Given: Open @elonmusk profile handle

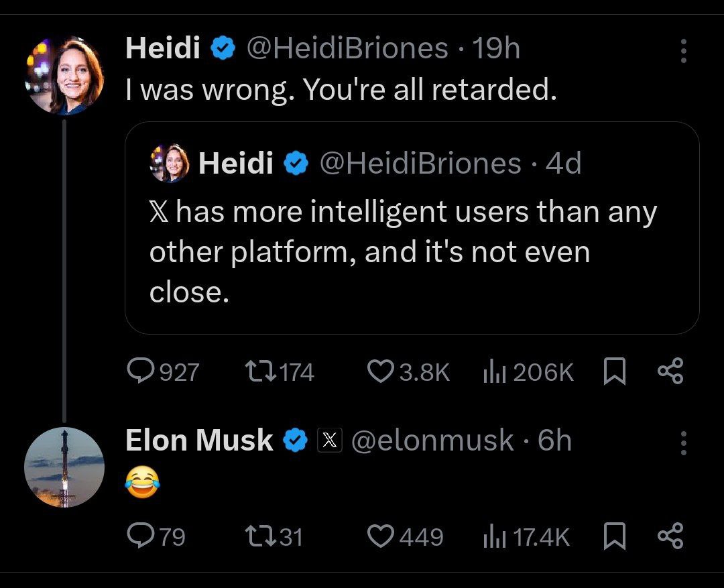Looking at the screenshot, I should tap(432, 440).
